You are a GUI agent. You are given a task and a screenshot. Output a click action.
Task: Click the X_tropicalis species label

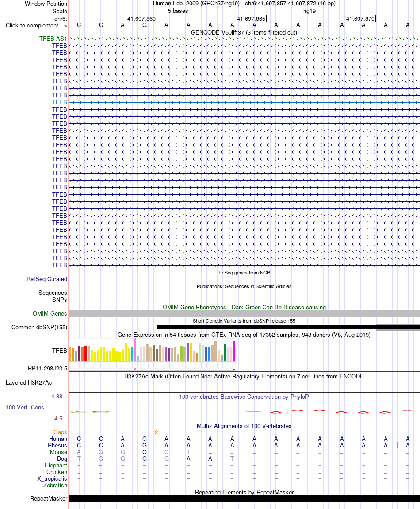(52, 478)
